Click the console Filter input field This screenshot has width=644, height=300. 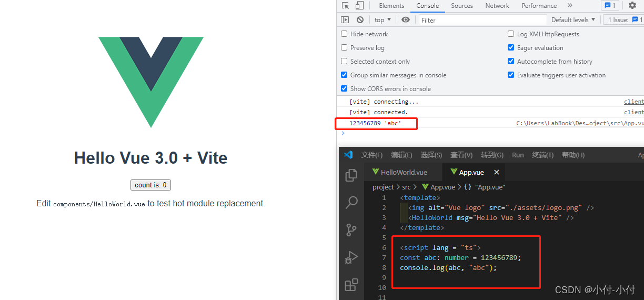[483, 20]
